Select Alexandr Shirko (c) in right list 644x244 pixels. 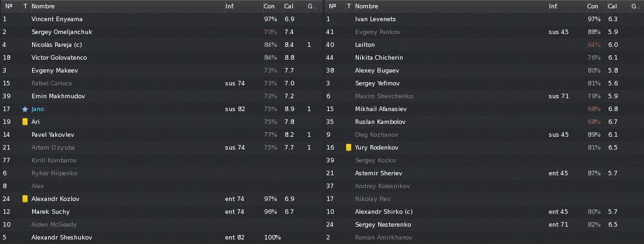pyautogui.click(x=383, y=211)
